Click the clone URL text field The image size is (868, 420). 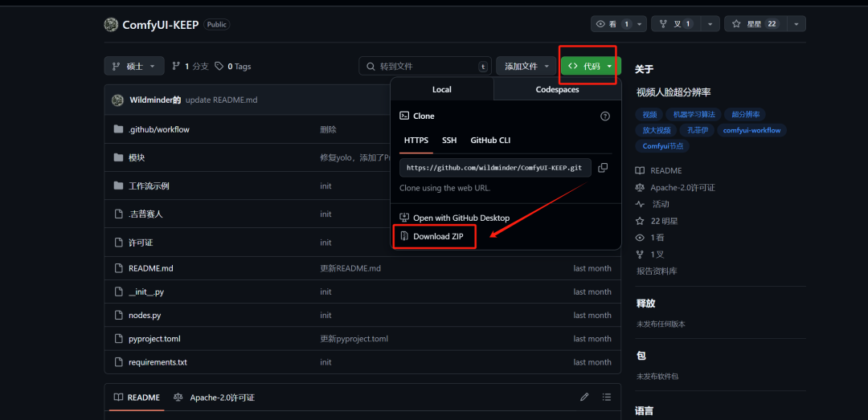pos(495,168)
